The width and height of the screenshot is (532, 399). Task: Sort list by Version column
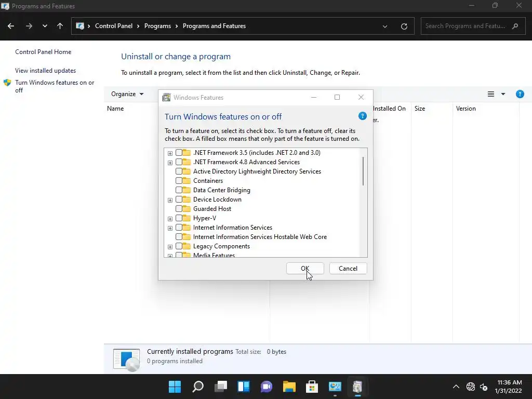pos(465,109)
